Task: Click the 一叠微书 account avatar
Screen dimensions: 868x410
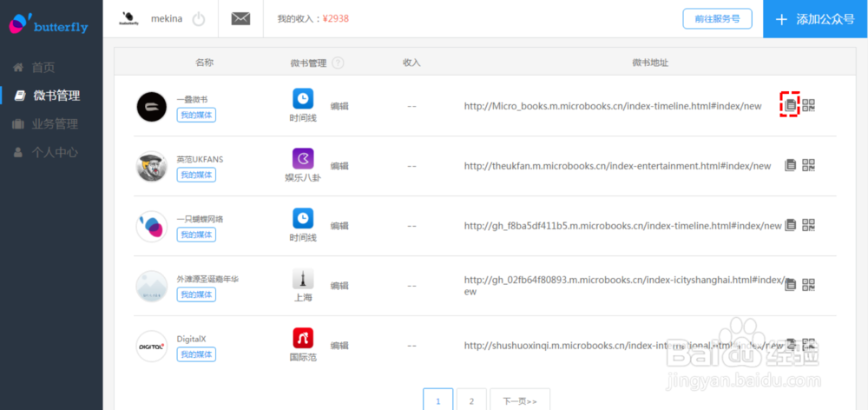Action: point(151,106)
